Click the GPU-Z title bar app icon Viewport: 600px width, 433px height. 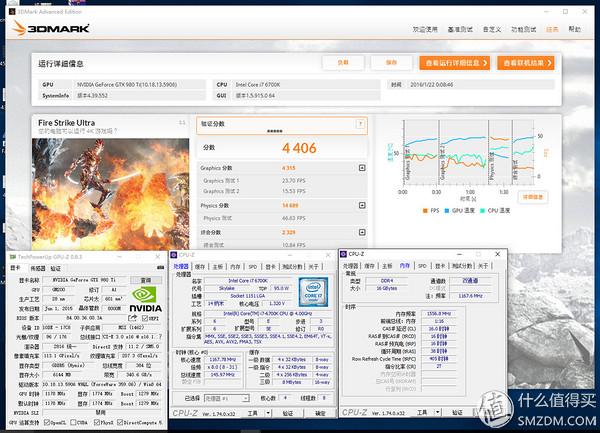[13, 257]
